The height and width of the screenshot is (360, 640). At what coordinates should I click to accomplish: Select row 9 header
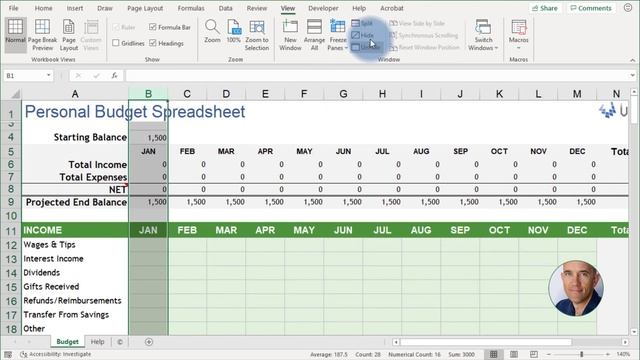point(11,202)
